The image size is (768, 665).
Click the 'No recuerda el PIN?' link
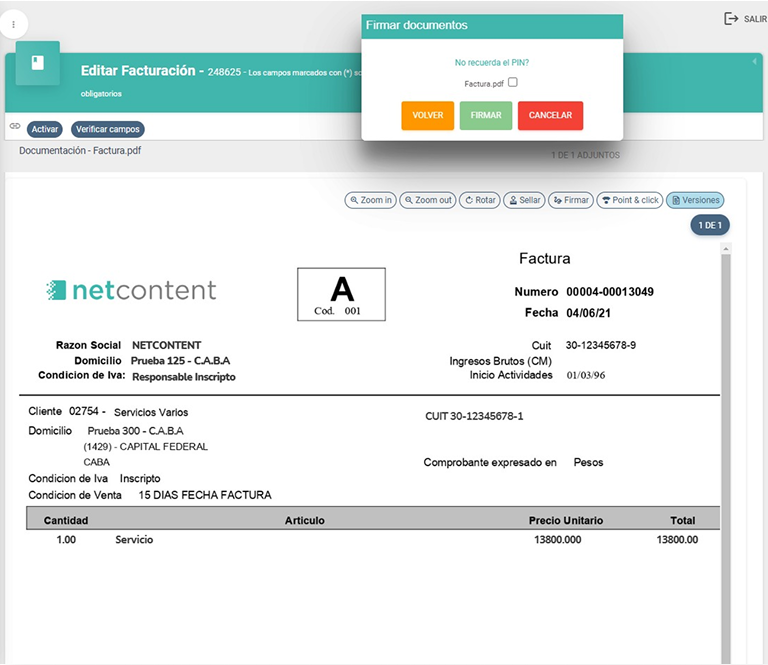[491, 63]
